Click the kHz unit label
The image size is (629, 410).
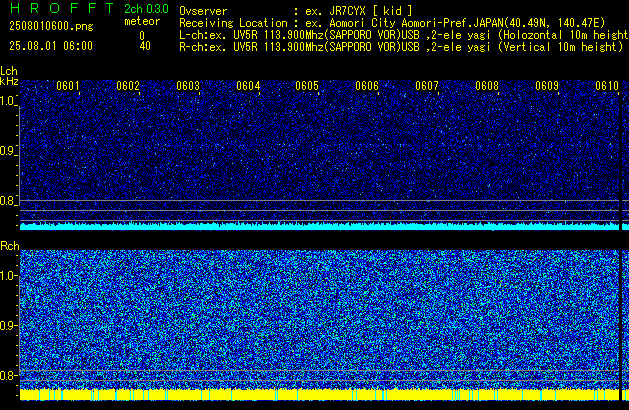pos(9,81)
